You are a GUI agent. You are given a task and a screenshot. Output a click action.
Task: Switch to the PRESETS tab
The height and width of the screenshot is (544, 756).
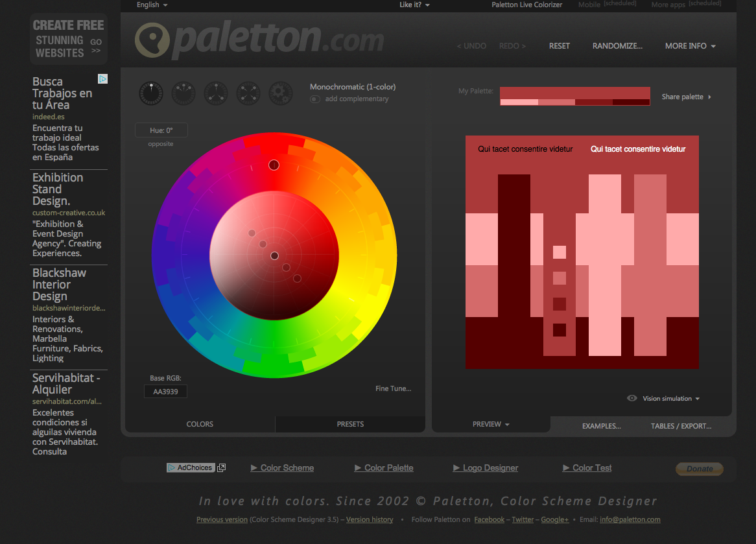point(350,423)
